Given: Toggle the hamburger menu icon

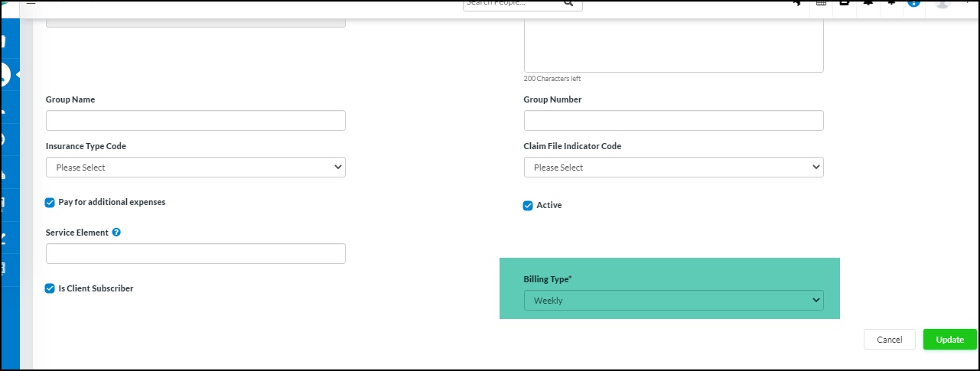Looking at the screenshot, I should pos(31,2).
